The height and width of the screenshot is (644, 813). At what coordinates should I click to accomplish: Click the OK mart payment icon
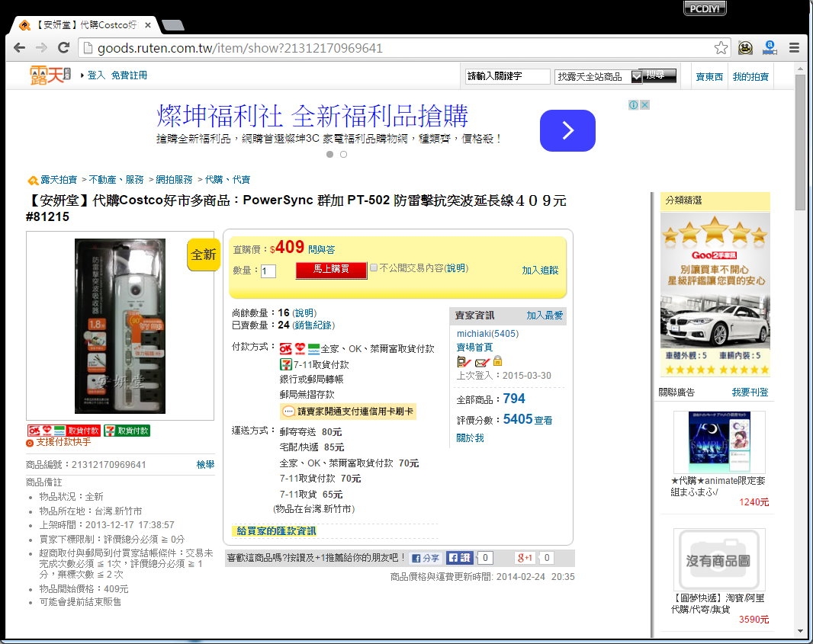point(286,349)
